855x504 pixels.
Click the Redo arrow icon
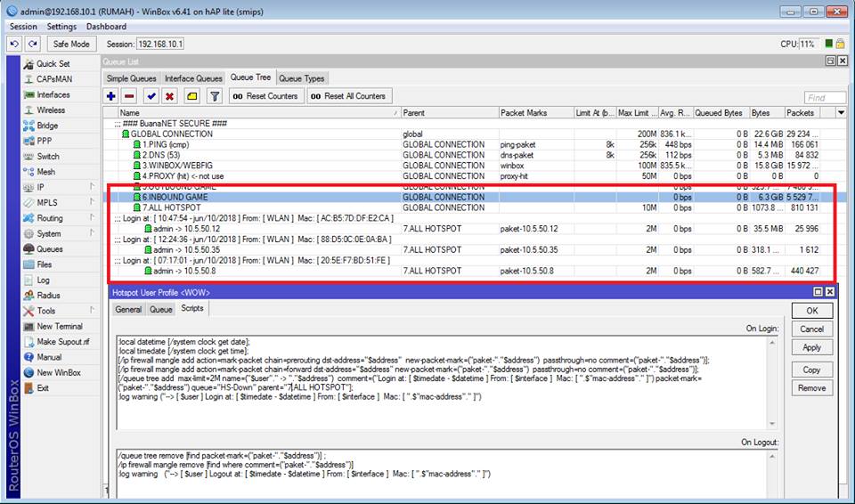[33, 45]
